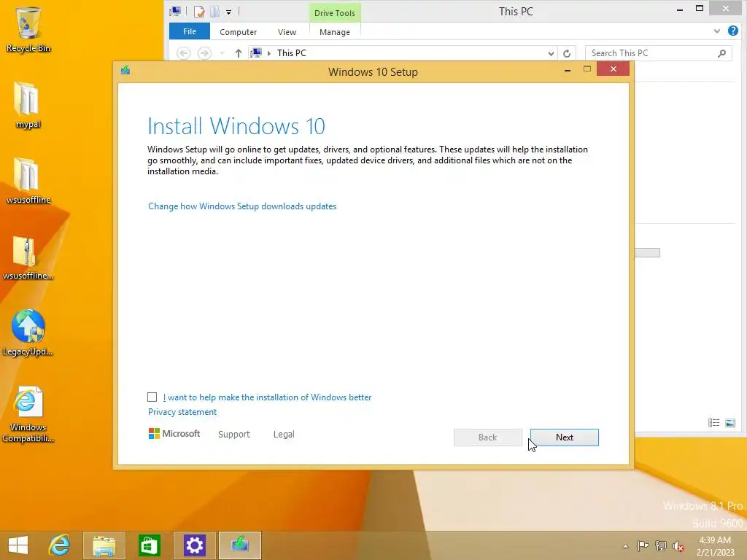The width and height of the screenshot is (747, 560).
Task: Click the muted volume tray icon
Action: click(x=678, y=546)
